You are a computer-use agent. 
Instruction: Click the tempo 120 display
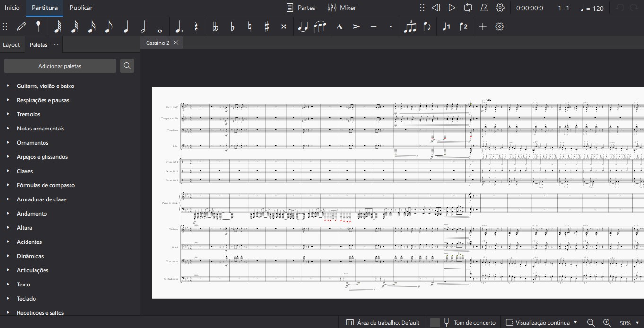[x=592, y=8]
